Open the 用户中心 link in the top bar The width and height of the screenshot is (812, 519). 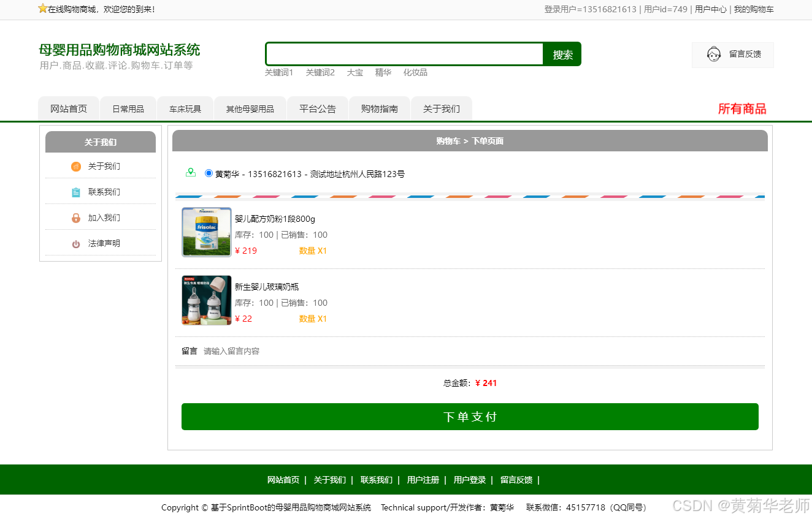[711, 9]
